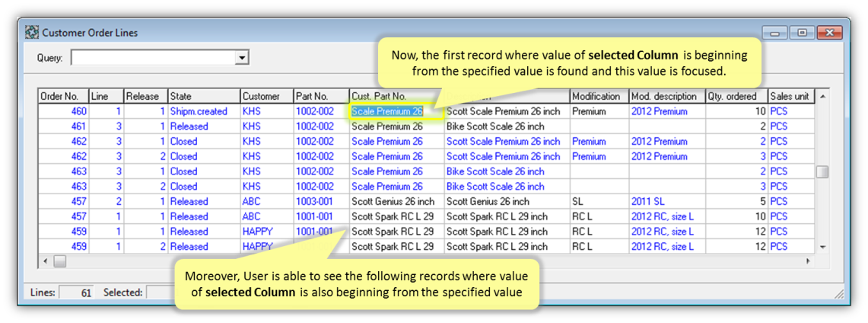The width and height of the screenshot is (868, 323).
Task: Click inside the Query input field
Action: [154, 58]
